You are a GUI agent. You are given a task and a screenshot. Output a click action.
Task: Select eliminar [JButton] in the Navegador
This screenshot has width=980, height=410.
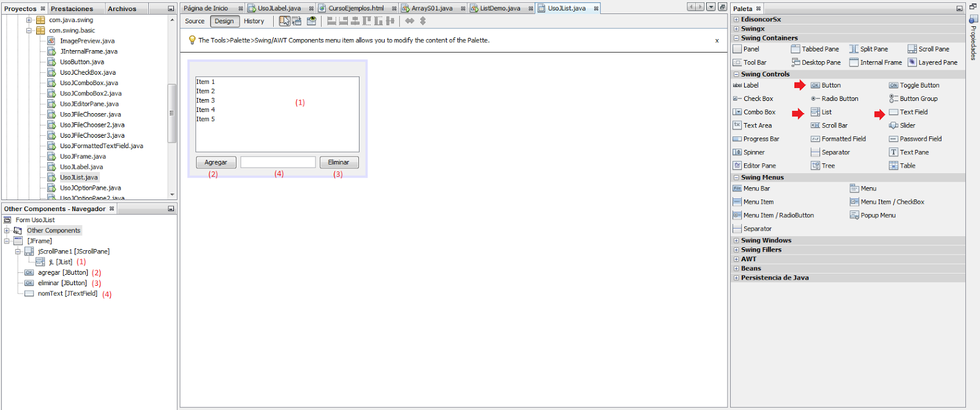[x=62, y=283]
